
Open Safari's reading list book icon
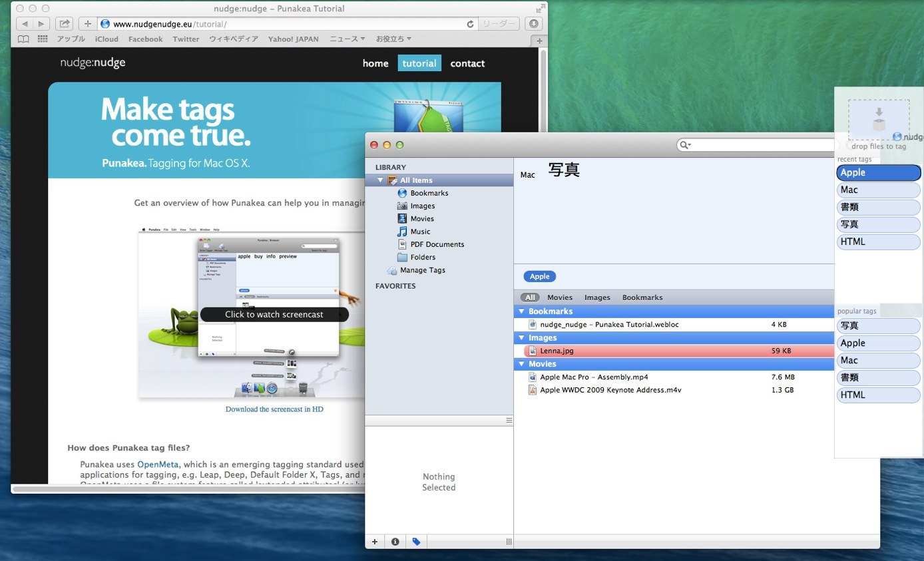point(23,39)
